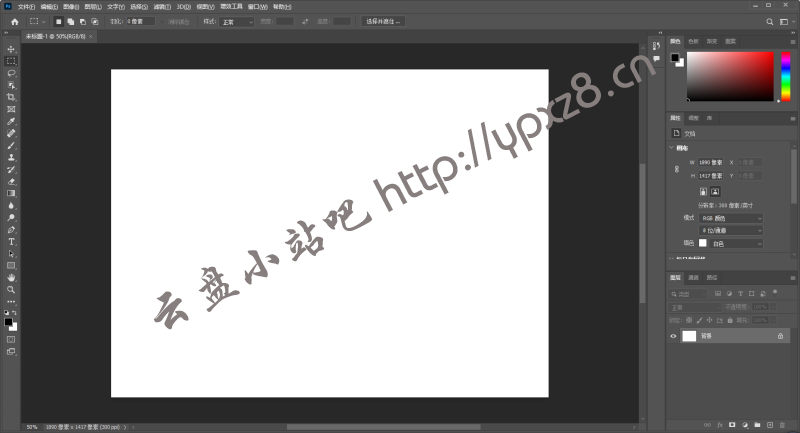Open the 窗口 (Window) menu

coord(257,7)
